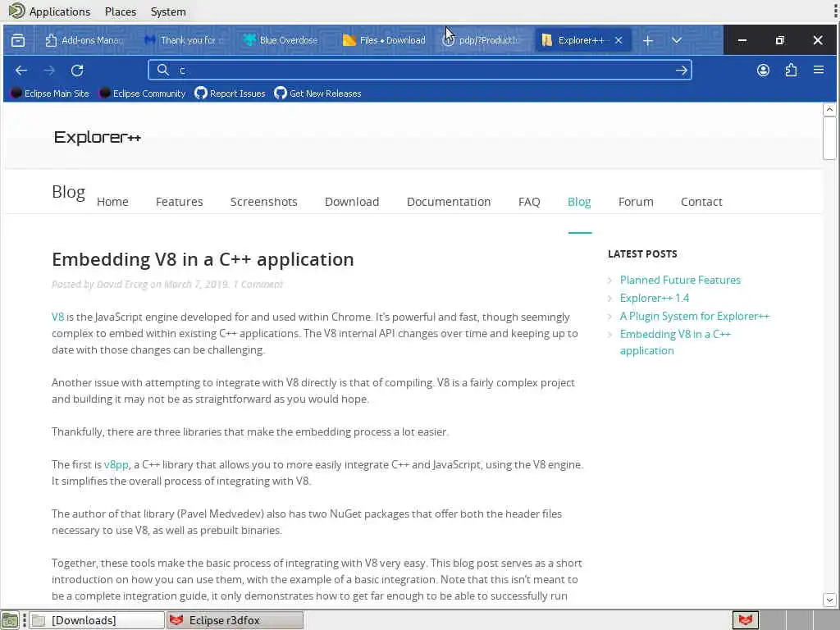Open the Eclipse Community bookmark
This screenshot has width=840, height=630.
coord(143,94)
